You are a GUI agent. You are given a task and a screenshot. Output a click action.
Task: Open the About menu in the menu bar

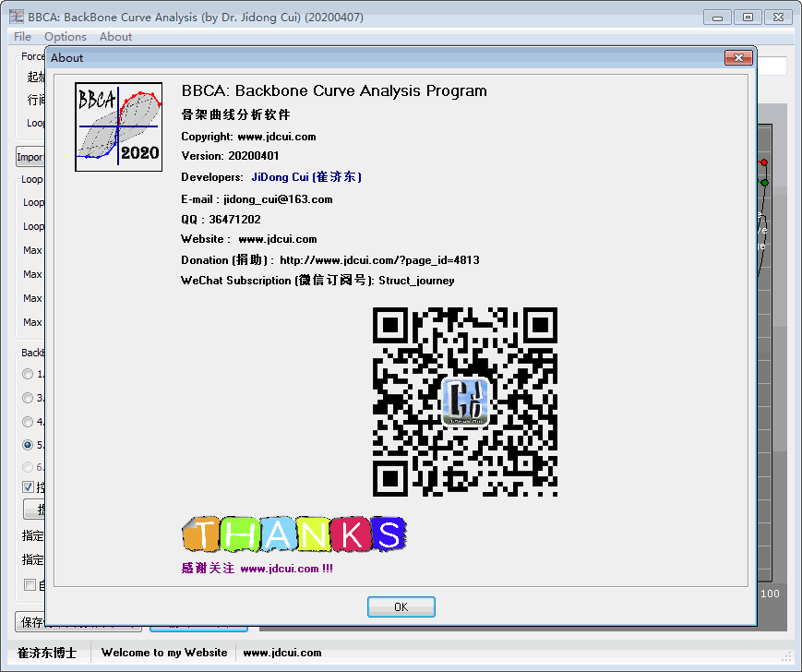[x=115, y=37]
